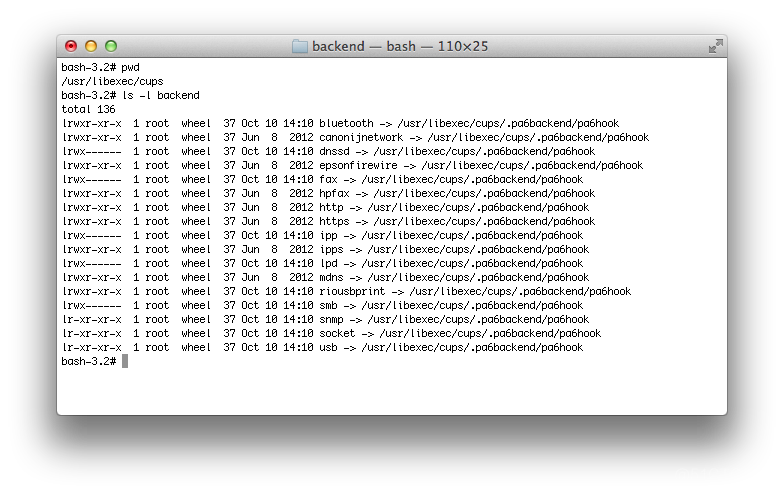Click the 'total 136' output line
Screen dimensions: 784x494
click(x=88, y=110)
